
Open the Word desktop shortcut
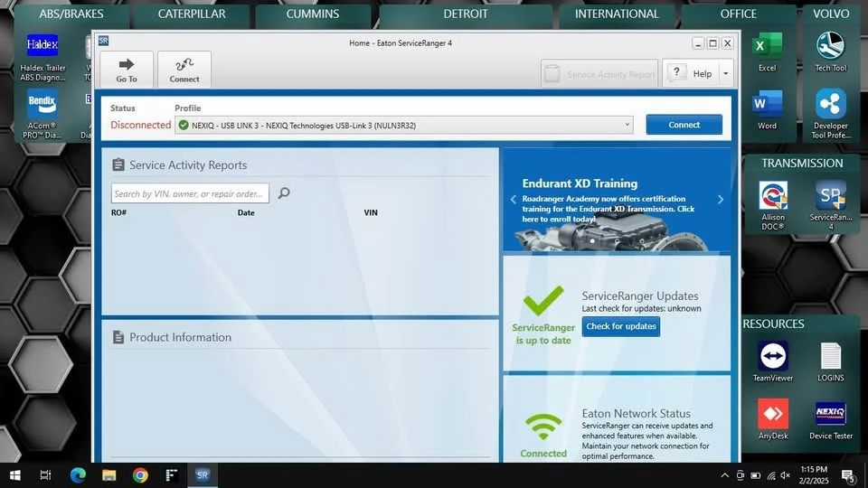click(768, 109)
